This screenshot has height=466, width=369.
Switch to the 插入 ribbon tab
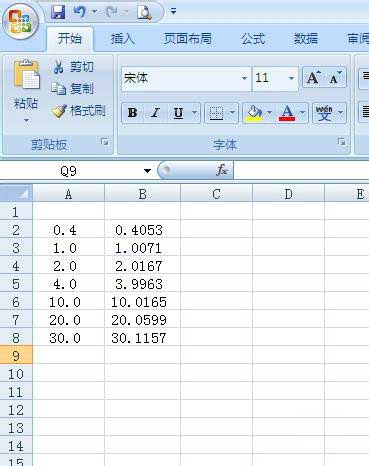tap(122, 39)
